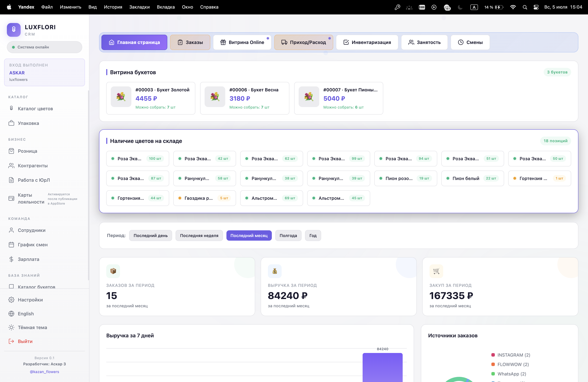This screenshot has width=588, height=382.
Task: Open bouquet card #00006 Букет Весна
Action: [x=245, y=98]
